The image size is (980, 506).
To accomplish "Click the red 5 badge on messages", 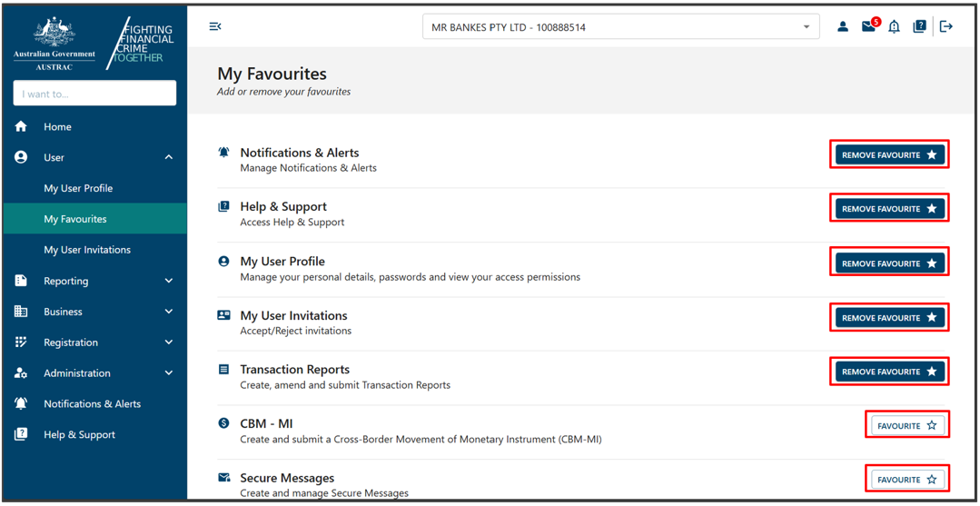I will tap(876, 22).
